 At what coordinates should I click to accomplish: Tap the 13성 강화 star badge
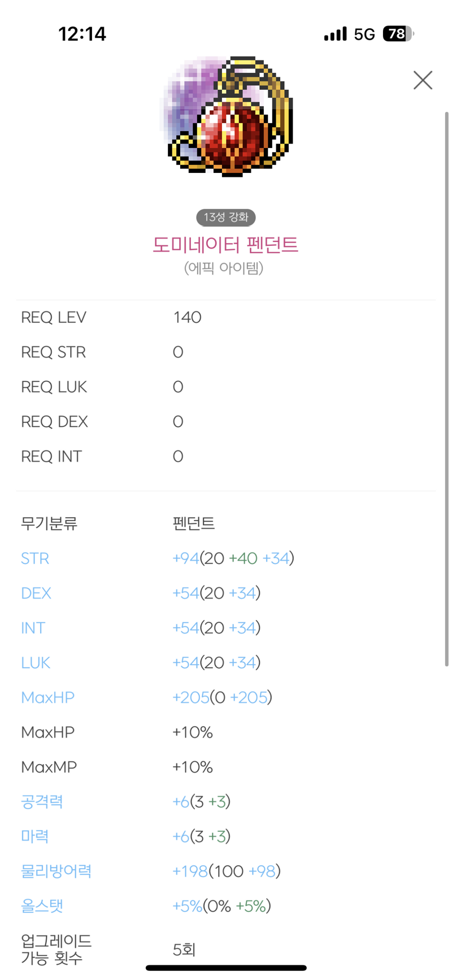(226, 217)
